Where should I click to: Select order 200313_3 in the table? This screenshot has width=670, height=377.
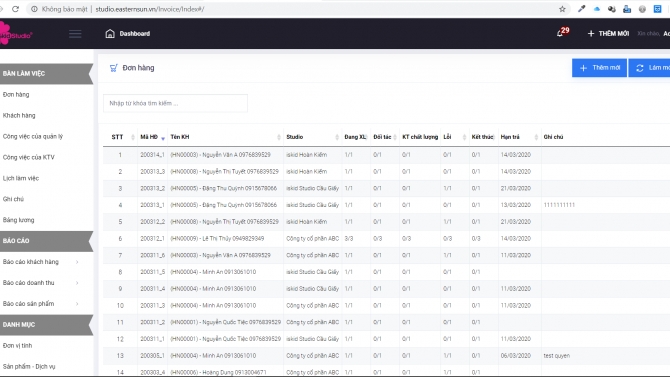pyautogui.click(x=152, y=171)
